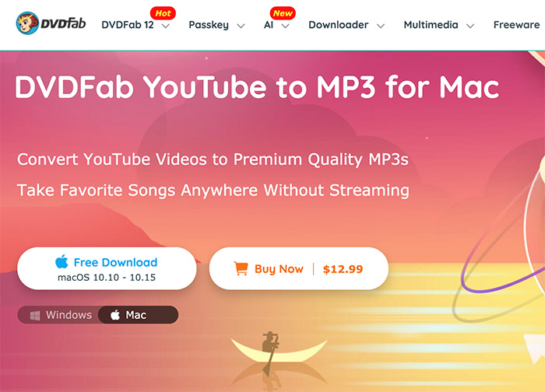Expand the AI menu chevron
Viewport: 545px width, 392px height.
286,26
